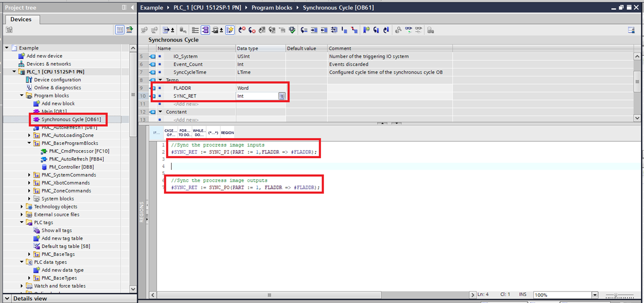Switch to the Devices tab

(21, 19)
